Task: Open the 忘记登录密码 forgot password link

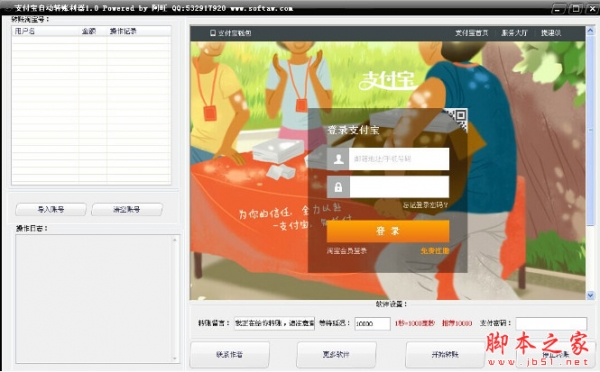Action: click(425, 205)
